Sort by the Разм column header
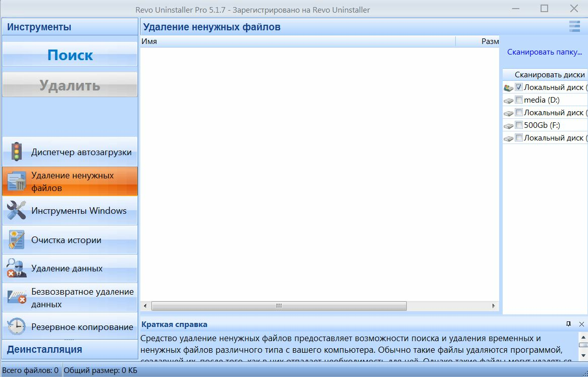588x377 pixels. (x=477, y=41)
